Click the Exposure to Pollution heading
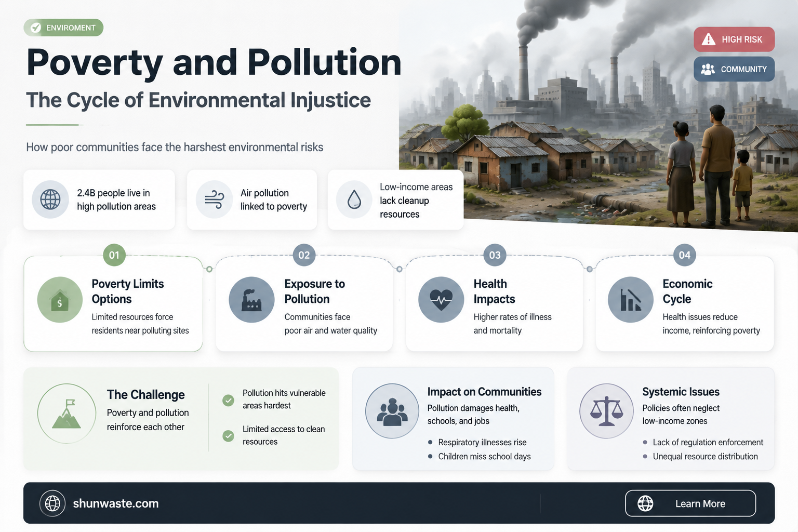798x532 pixels. pyautogui.click(x=315, y=291)
